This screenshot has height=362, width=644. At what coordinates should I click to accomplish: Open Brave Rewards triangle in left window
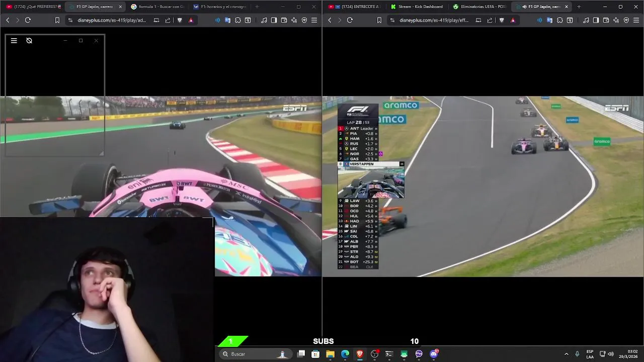(191, 20)
